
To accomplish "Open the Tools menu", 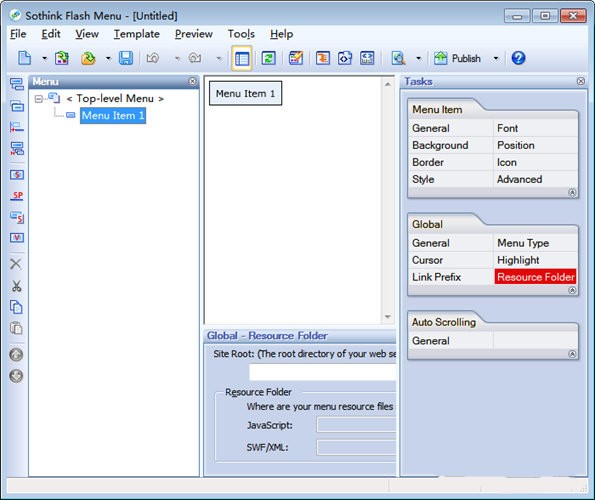I will tap(241, 34).
